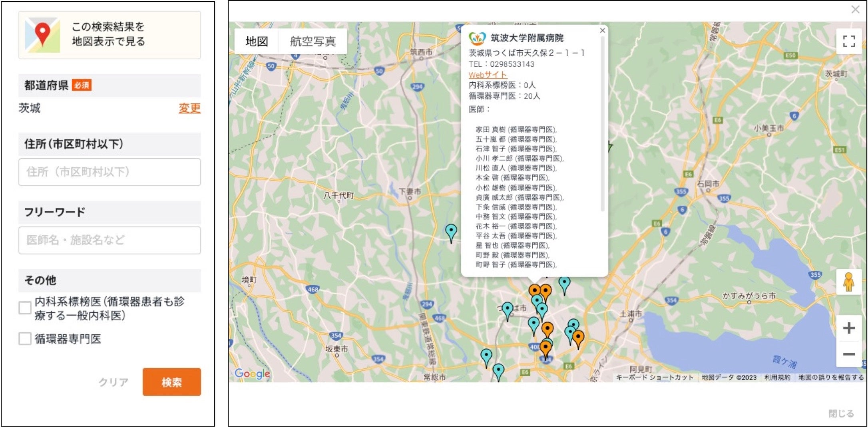Focus the 住所（市区町村以下）address input field
The image size is (868, 427).
[x=109, y=172]
